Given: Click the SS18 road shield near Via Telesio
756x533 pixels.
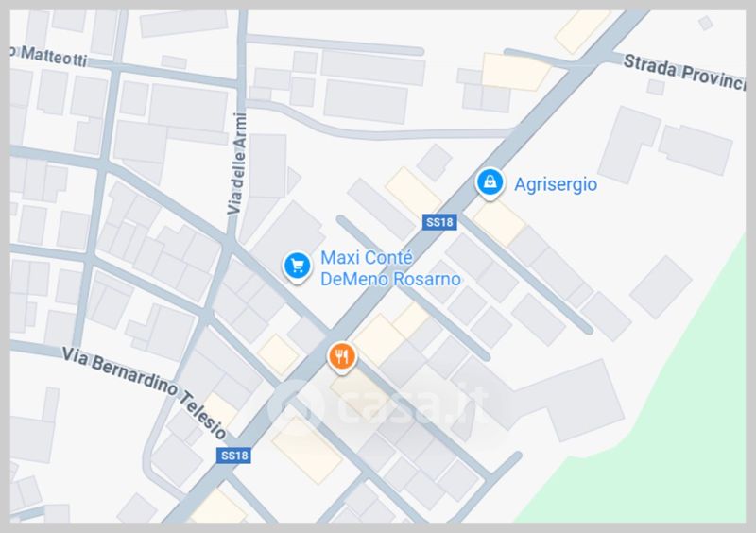Looking at the screenshot, I should click(x=233, y=456).
